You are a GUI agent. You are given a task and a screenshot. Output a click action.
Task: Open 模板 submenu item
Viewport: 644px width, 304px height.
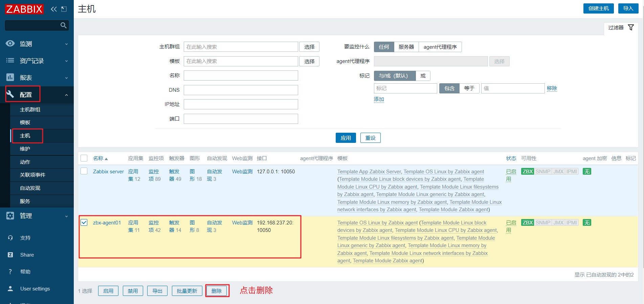[x=42, y=123]
